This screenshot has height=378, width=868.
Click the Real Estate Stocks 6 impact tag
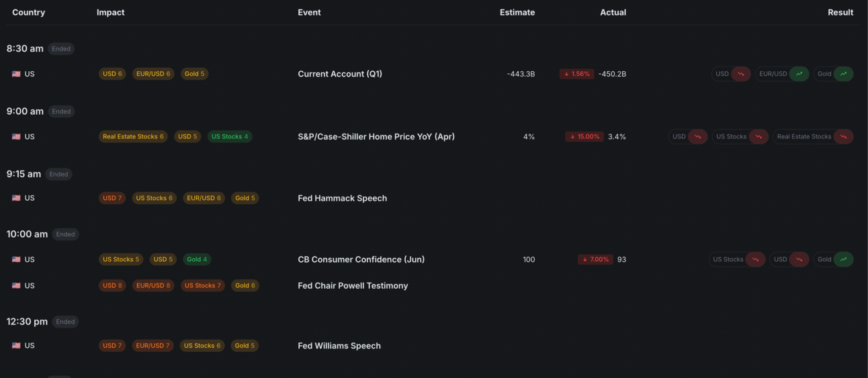(133, 136)
